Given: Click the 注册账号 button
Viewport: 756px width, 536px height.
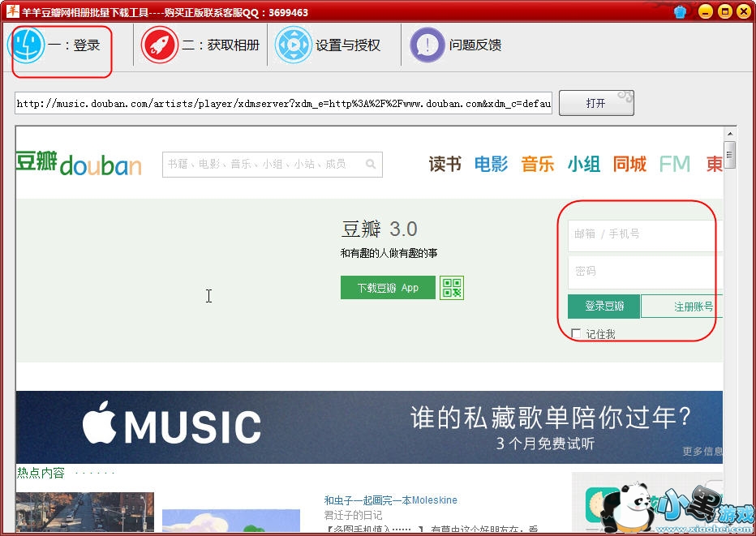Looking at the screenshot, I should point(682,306).
